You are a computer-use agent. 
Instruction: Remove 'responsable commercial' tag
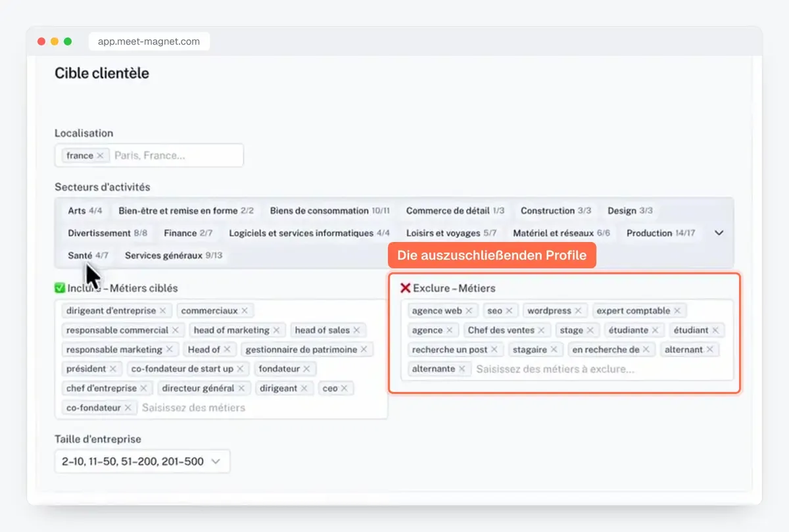coord(176,330)
